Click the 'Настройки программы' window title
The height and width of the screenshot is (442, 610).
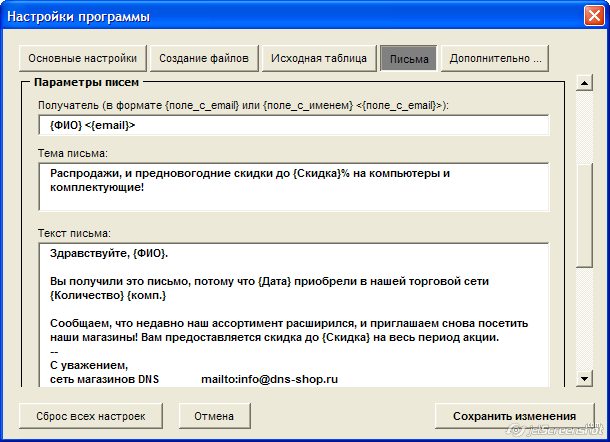[x=79, y=17]
